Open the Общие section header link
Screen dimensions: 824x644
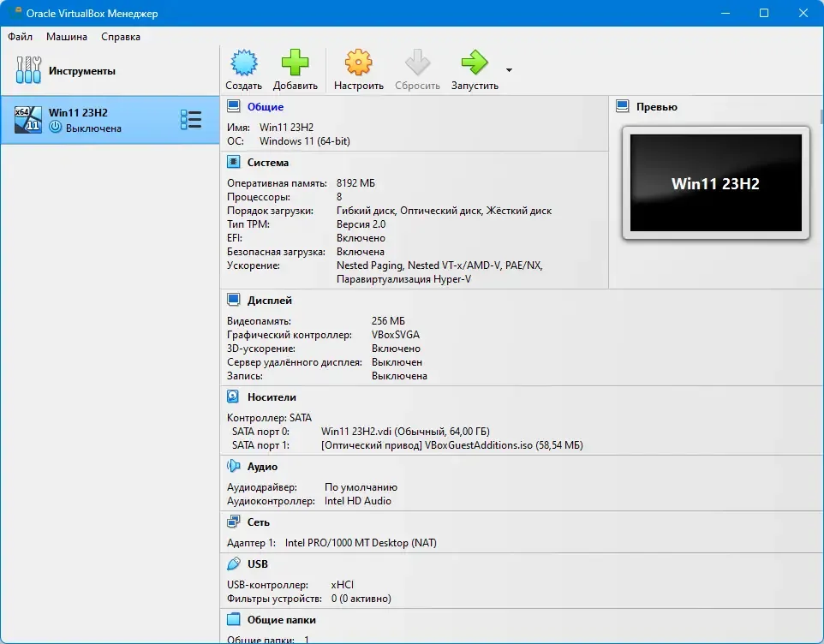coord(266,107)
